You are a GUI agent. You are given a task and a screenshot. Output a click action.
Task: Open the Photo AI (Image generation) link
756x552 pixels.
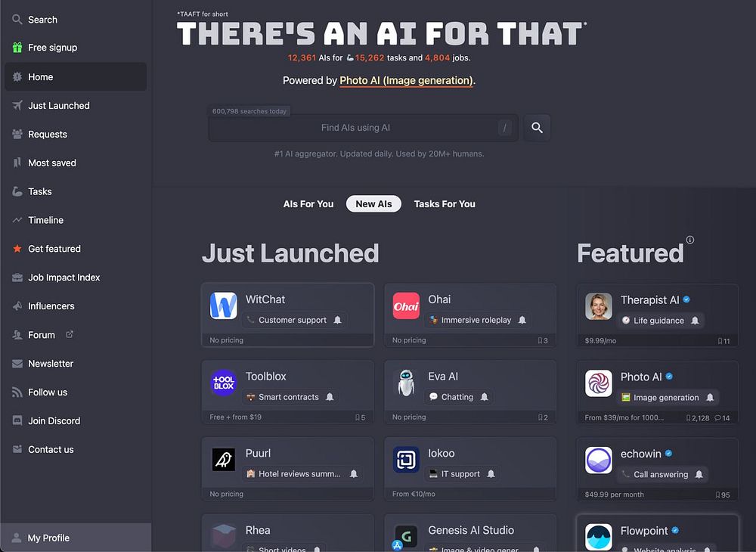(x=407, y=80)
